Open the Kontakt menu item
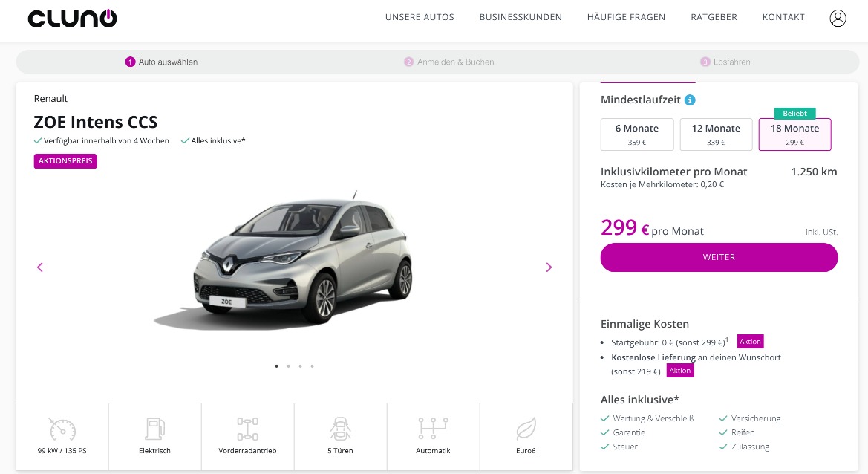This screenshot has width=868, height=474. (783, 17)
